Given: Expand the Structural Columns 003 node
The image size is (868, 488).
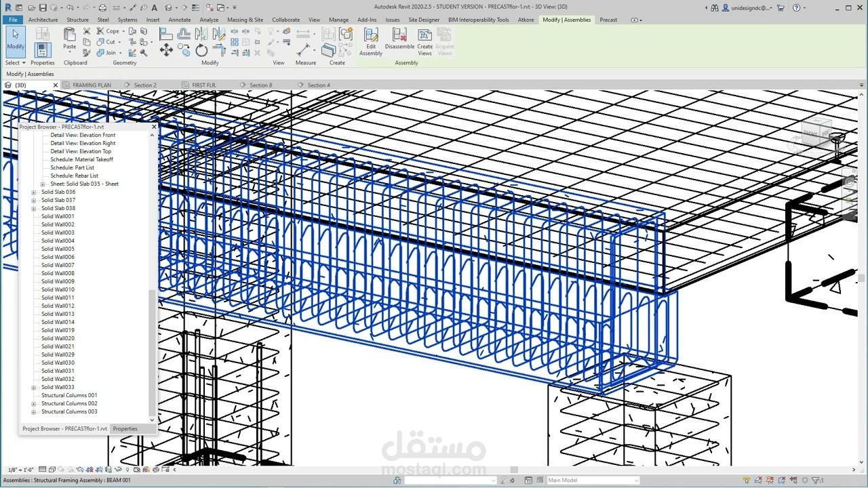Looking at the screenshot, I should pos(34,412).
